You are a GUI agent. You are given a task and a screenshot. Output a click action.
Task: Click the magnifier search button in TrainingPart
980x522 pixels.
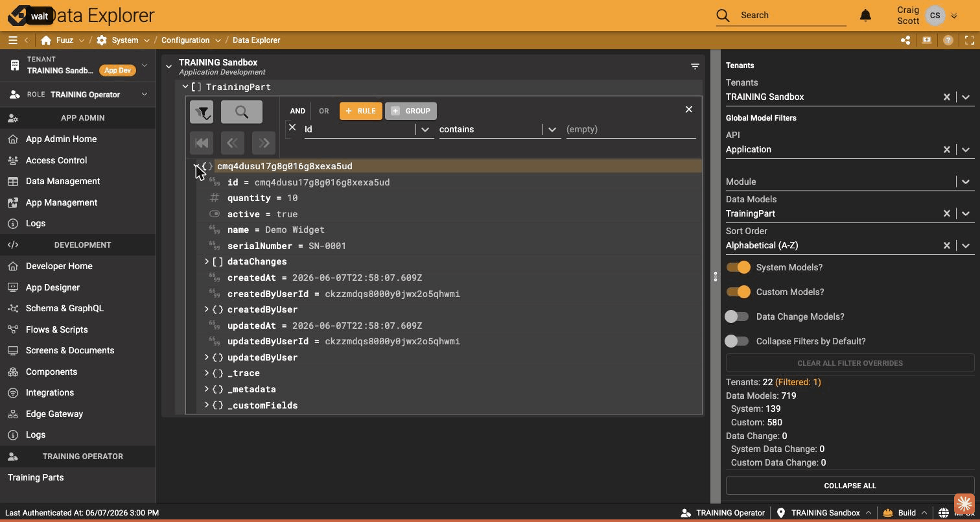click(x=242, y=112)
